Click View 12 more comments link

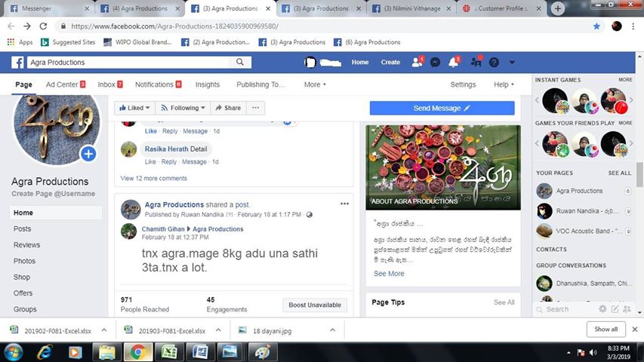[153, 178]
